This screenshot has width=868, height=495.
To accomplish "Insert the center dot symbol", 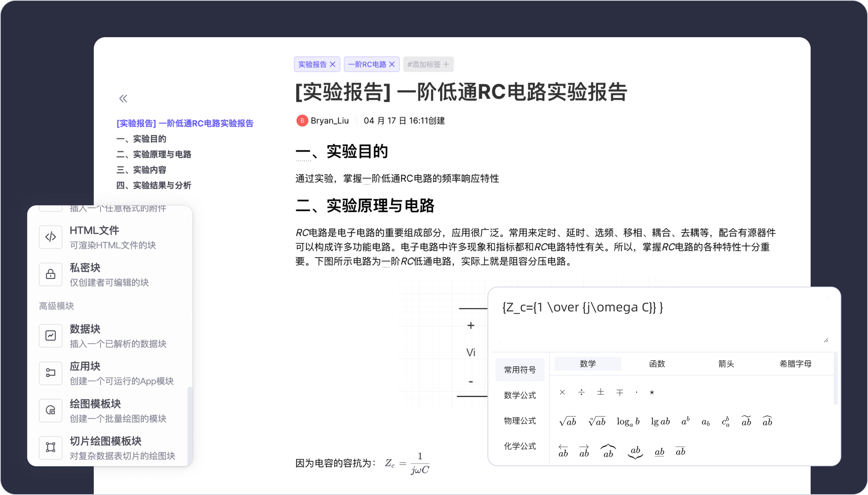I will click(636, 392).
